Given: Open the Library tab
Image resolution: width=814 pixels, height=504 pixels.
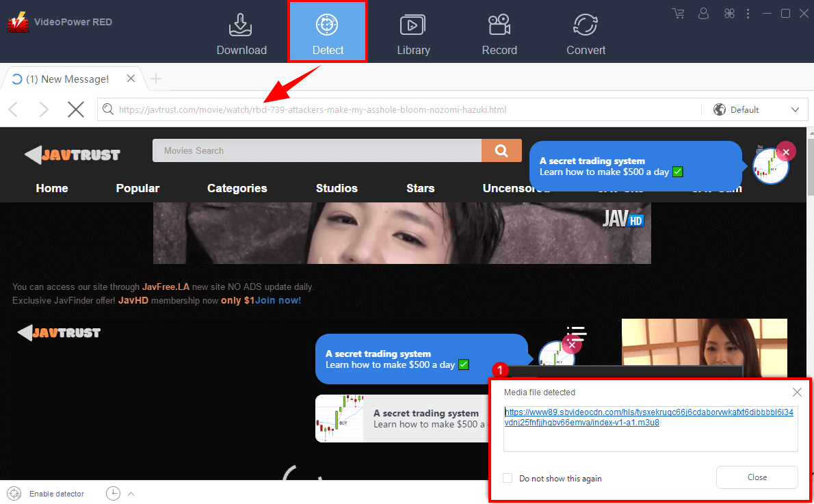Looking at the screenshot, I should (413, 34).
